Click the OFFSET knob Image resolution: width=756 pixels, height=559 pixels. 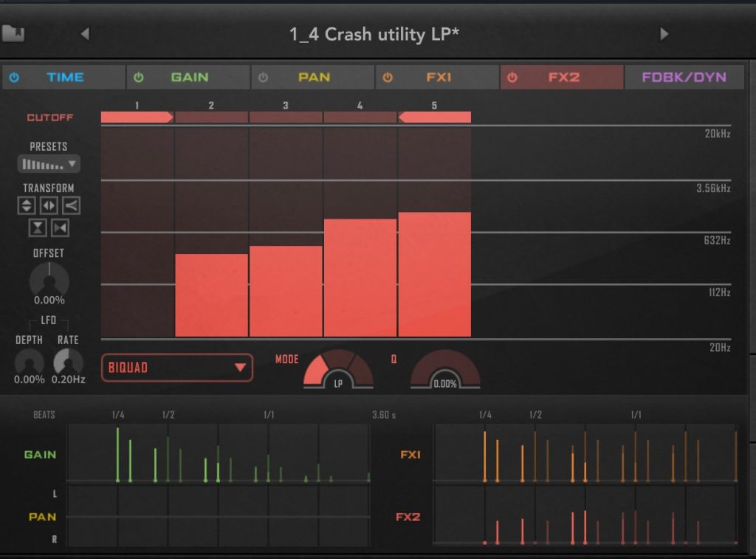[49, 280]
